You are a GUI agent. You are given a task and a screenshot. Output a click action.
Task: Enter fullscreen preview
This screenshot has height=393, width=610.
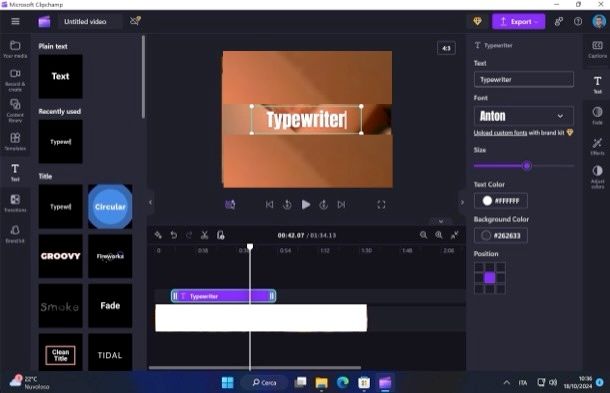click(381, 205)
